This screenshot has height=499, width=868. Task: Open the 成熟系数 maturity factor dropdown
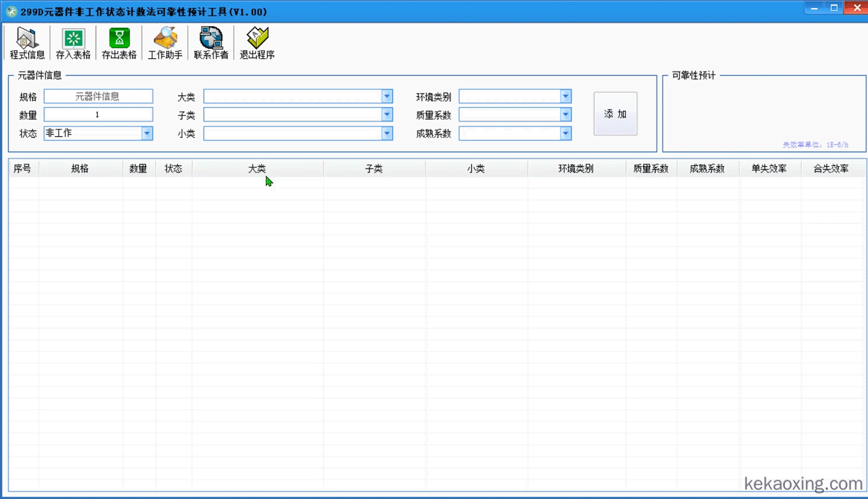pos(565,133)
